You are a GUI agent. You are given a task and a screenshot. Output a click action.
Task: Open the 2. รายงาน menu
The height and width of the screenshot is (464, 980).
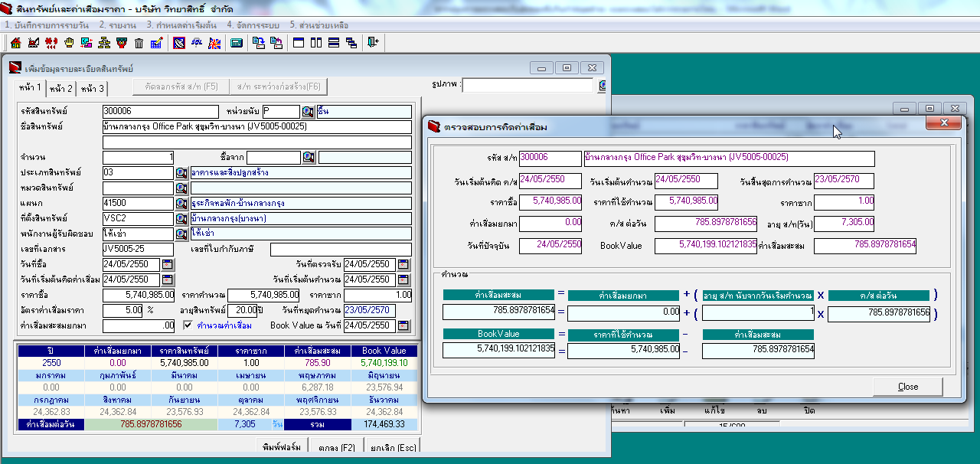click(117, 25)
